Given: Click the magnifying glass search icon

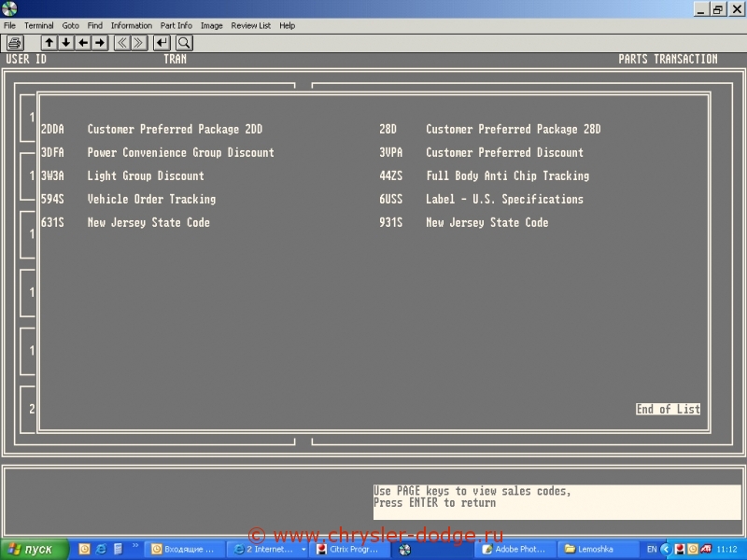Looking at the screenshot, I should point(184,43).
